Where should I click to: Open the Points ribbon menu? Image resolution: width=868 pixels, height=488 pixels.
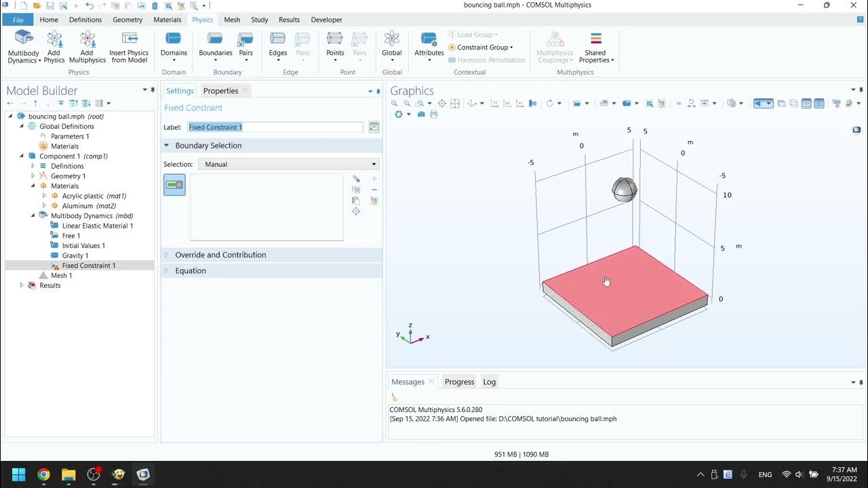click(x=335, y=47)
